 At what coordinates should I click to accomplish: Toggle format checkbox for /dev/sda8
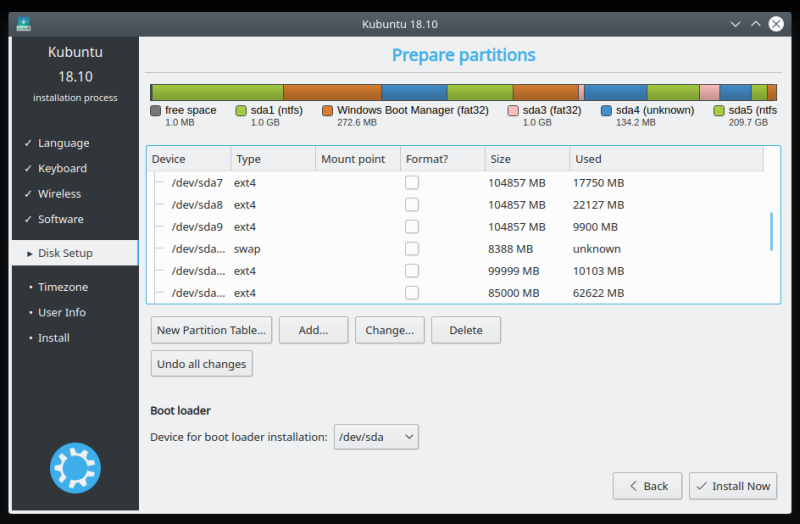coord(412,205)
